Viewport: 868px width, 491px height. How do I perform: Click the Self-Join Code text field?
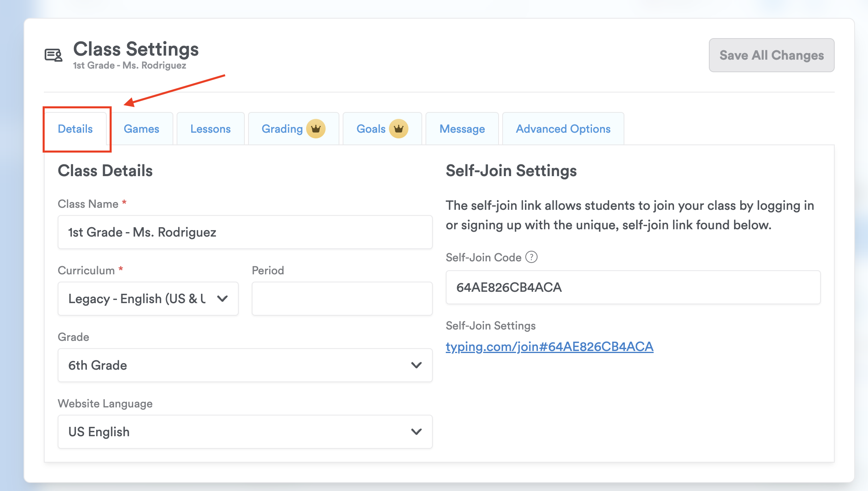tap(633, 287)
